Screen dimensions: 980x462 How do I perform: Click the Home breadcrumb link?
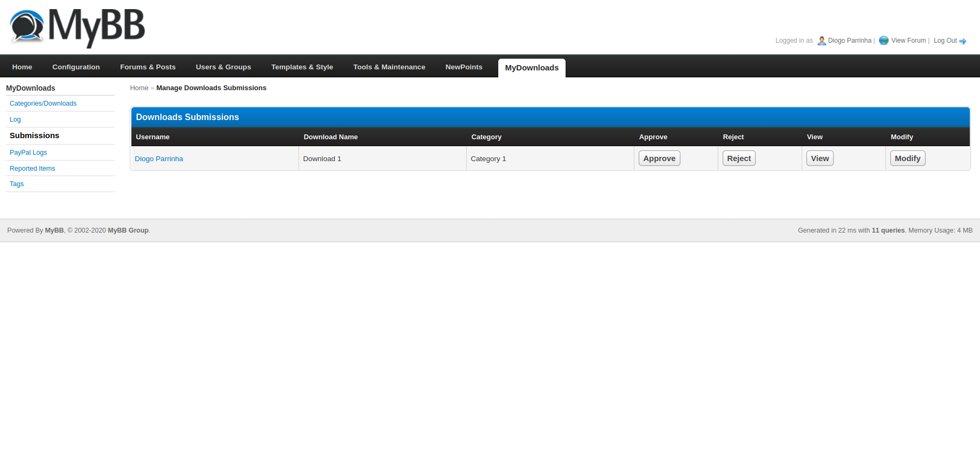pos(139,88)
